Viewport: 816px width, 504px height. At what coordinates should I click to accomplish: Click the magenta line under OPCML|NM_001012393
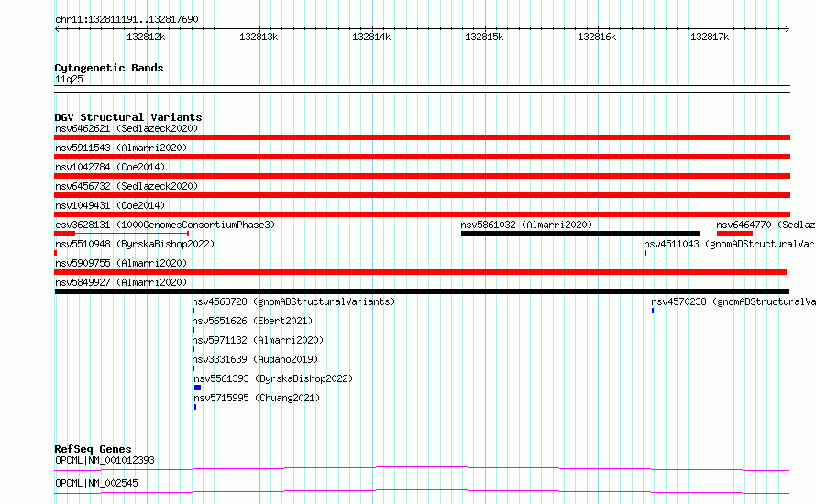point(422,469)
